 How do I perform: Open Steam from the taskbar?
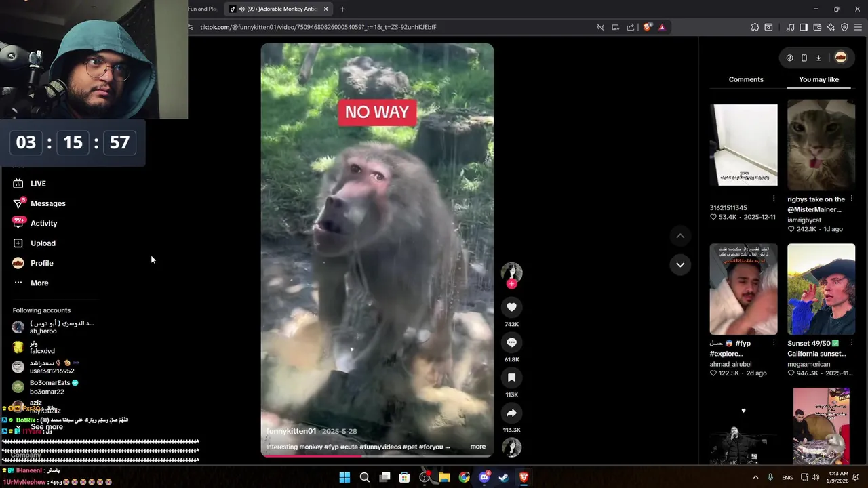[x=504, y=477]
